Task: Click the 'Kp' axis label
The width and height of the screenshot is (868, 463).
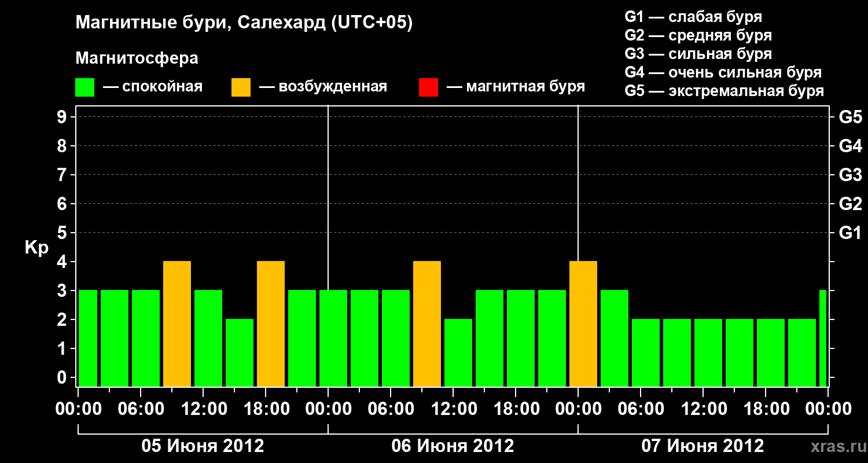Action: [x=36, y=248]
